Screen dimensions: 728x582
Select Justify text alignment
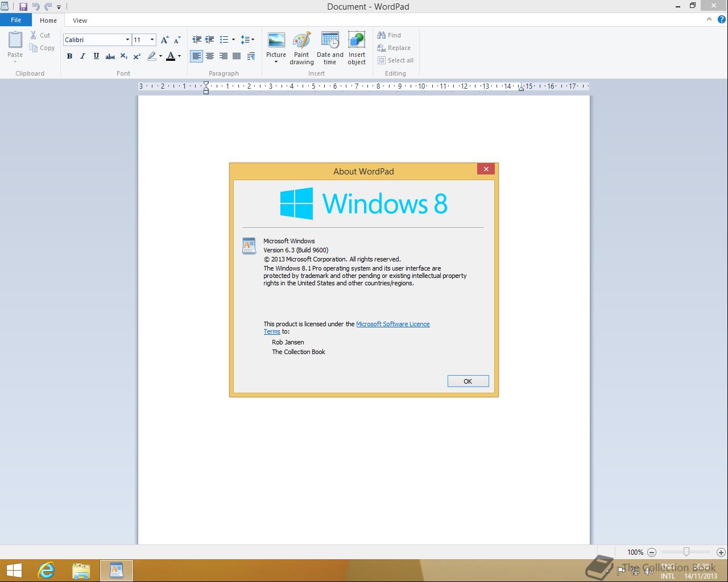tap(236, 56)
